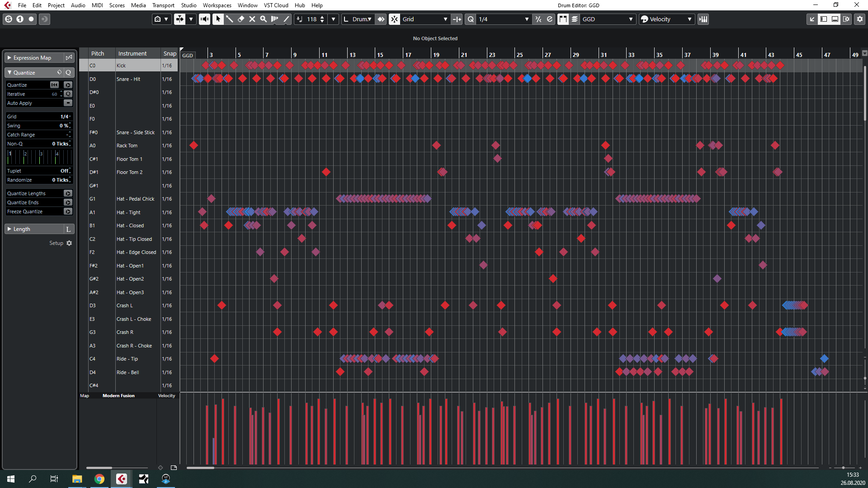This screenshot has width=868, height=488.
Task: Select the Erase tool
Action: click(241, 19)
